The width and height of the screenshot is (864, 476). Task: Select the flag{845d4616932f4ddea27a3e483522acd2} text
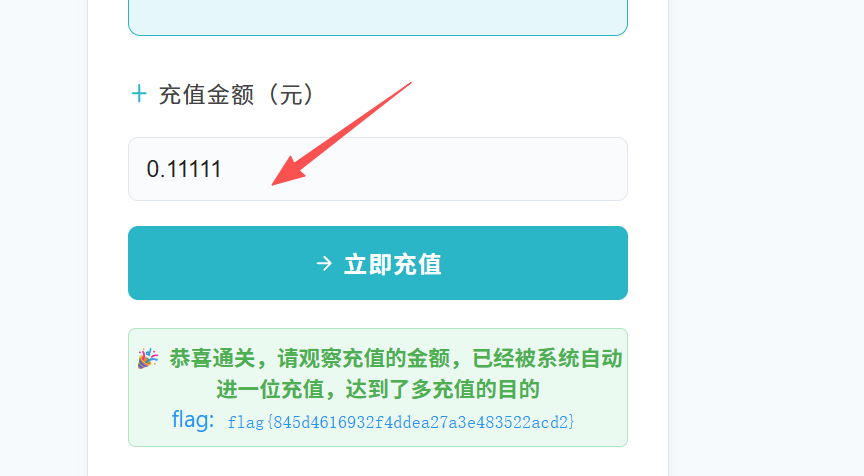(401, 423)
